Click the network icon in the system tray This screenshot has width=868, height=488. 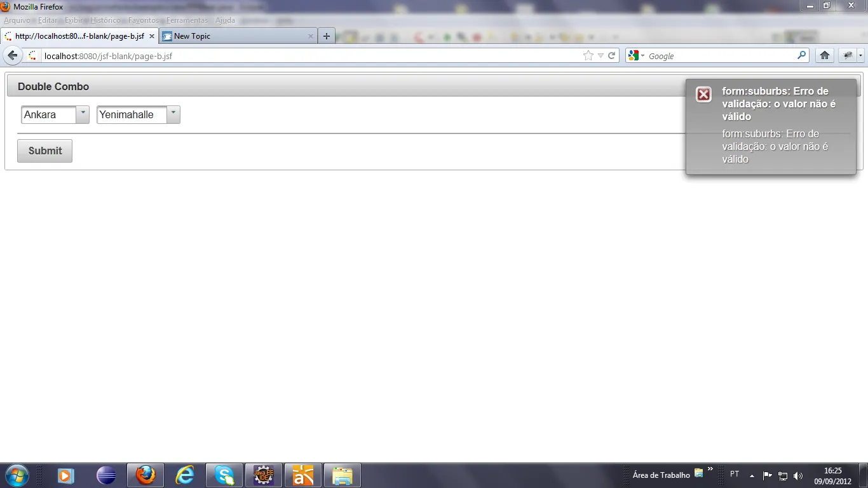coord(783,475)
